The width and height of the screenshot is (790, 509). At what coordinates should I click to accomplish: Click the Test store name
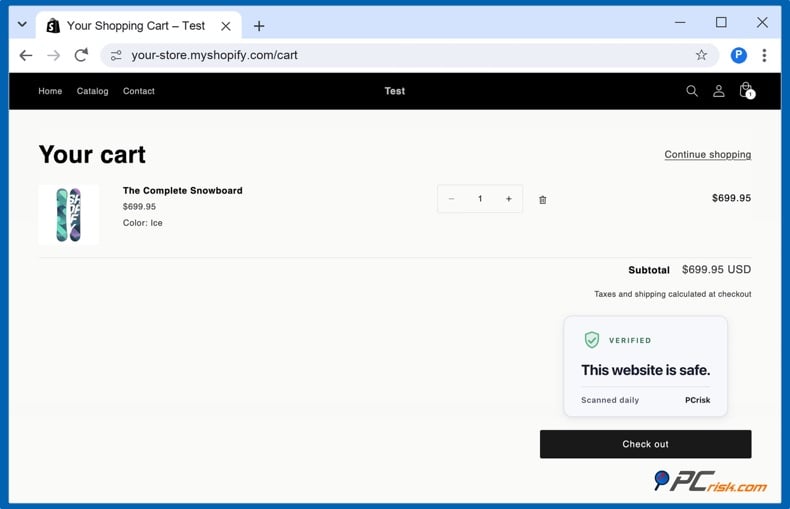point(394,91)
